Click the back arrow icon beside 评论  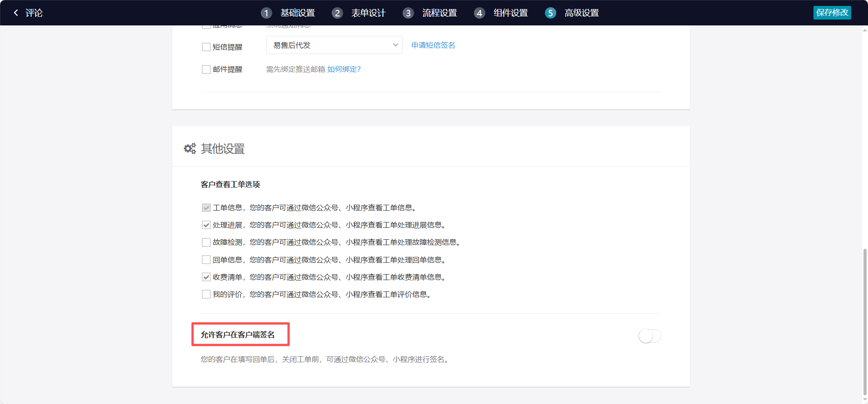(16, 13)
